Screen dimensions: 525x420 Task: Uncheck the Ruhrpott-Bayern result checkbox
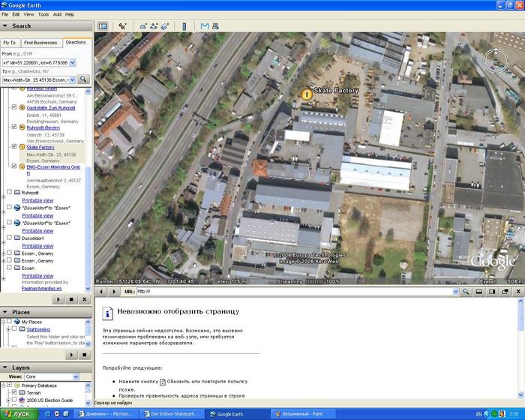[14, 127]
